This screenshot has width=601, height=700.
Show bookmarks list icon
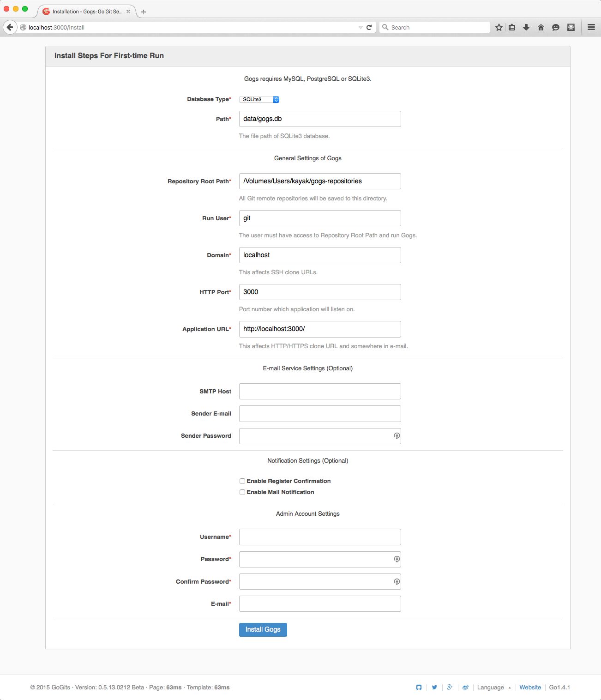click(512, 27)
